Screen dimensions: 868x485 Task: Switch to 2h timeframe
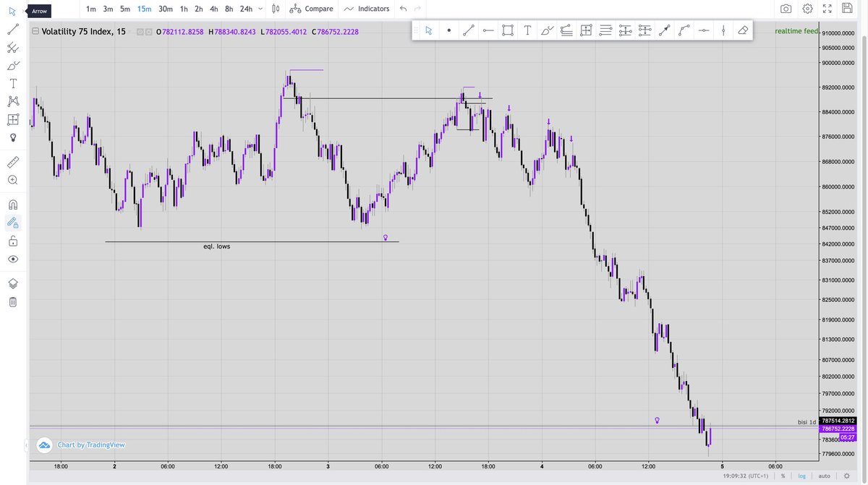click(x=198, y=9)
